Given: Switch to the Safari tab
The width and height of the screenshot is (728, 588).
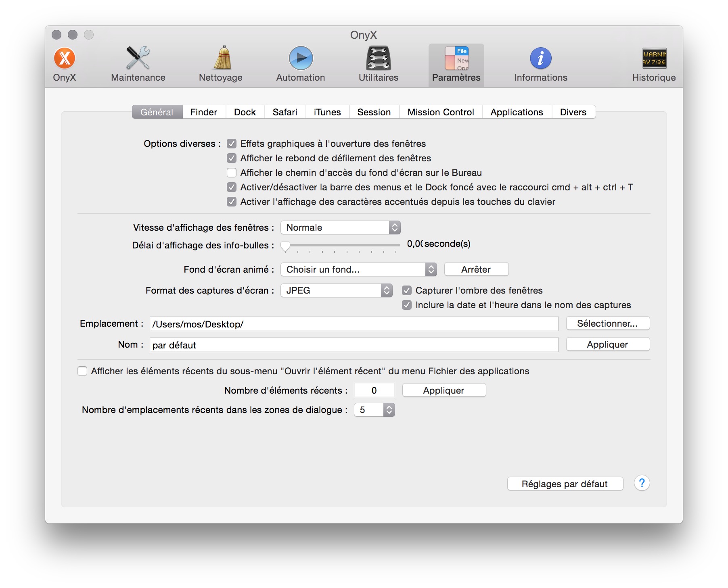Looking at the screenshot, I should 285,112.
